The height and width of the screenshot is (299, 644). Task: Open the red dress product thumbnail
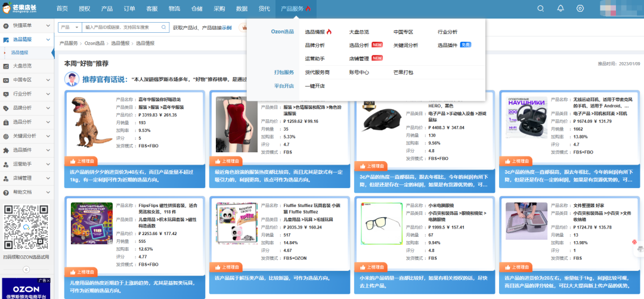click(237, 125)
